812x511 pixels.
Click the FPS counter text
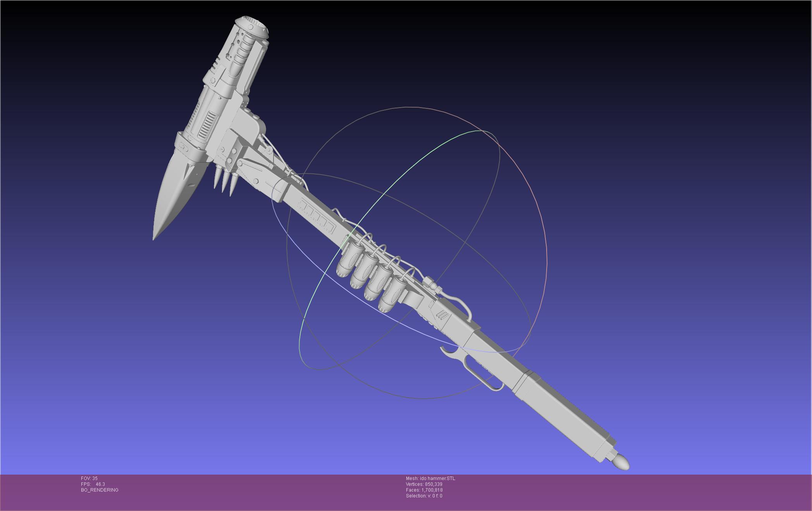click(x=93, y=484)
